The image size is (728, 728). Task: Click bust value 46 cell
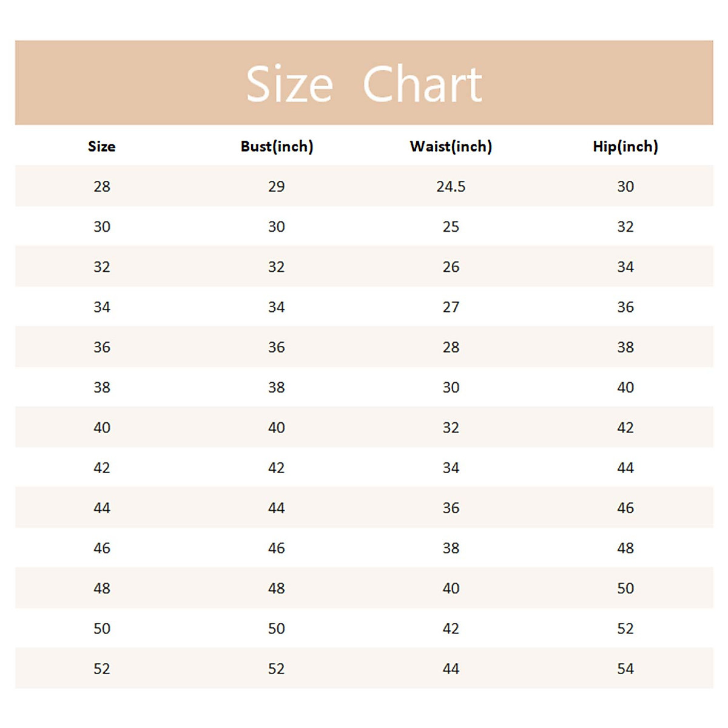277,548
